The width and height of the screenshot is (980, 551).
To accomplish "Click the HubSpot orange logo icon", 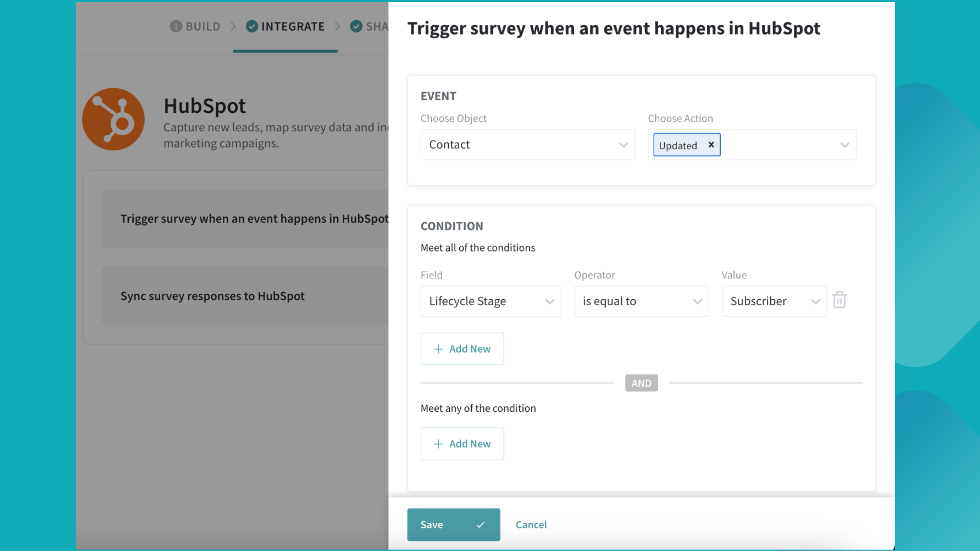I will tap(113, 119).
